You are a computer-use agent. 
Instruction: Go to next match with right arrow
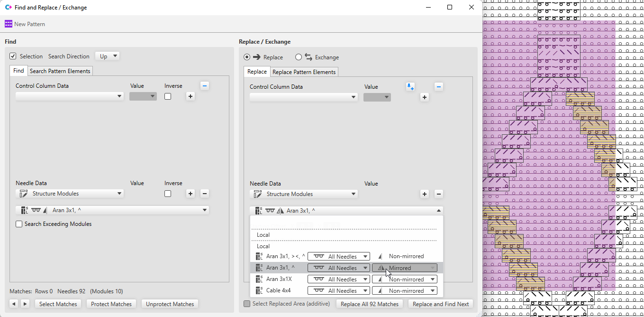tap(25, 304)
